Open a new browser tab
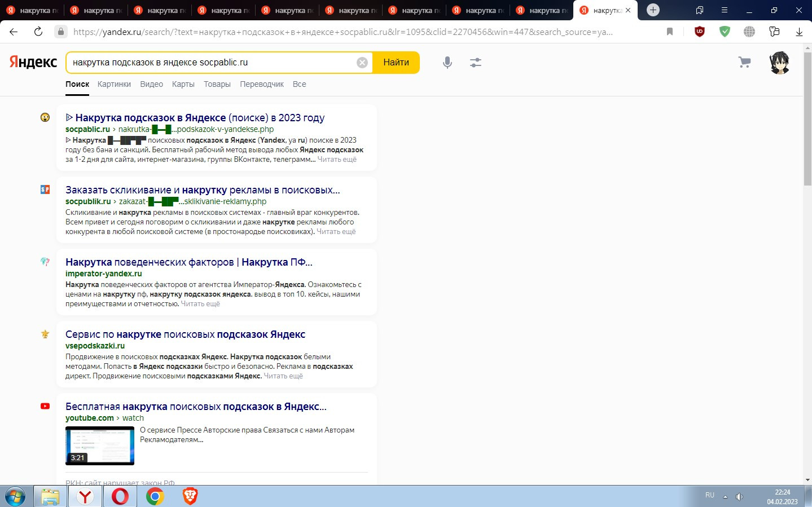812x507 pixels. click(653, 10)
